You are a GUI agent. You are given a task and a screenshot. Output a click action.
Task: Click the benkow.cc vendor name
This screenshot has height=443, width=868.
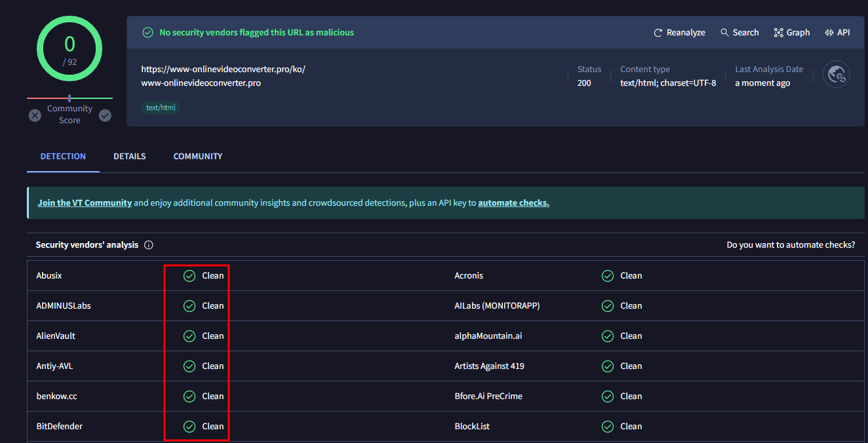[x=56, y=396]
